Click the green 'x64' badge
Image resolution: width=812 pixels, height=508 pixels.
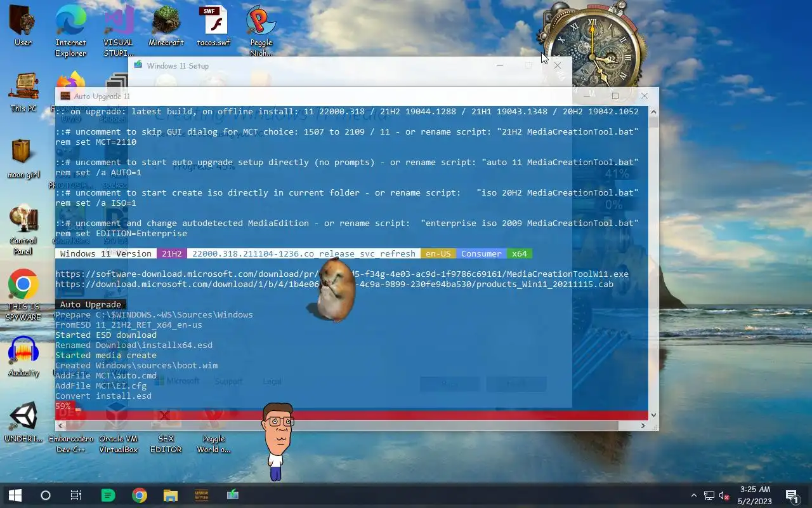click(520, 254)
